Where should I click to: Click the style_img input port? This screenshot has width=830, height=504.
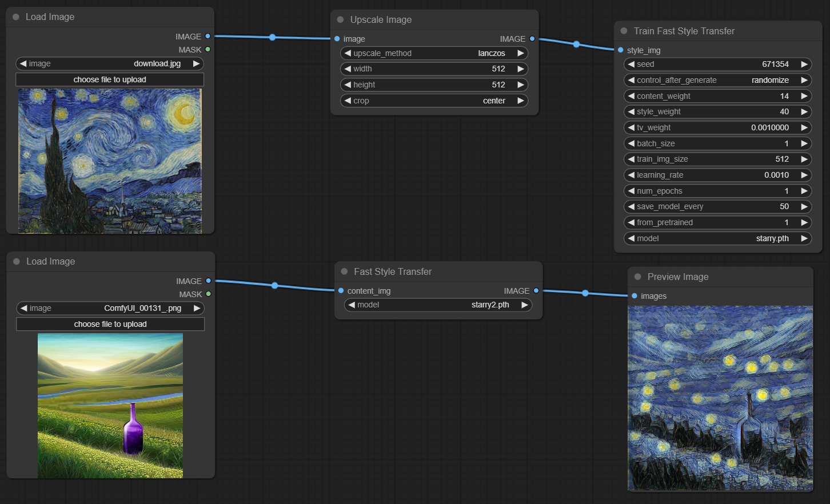click(x=620, y=50)
